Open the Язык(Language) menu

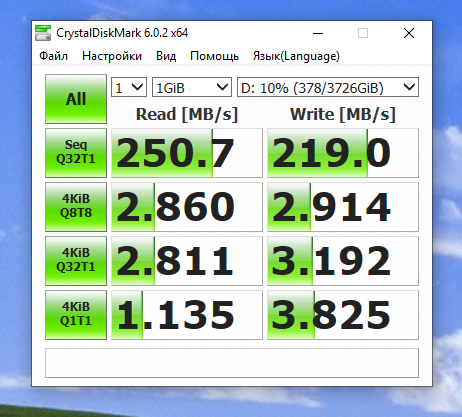[x=296, y=56]
